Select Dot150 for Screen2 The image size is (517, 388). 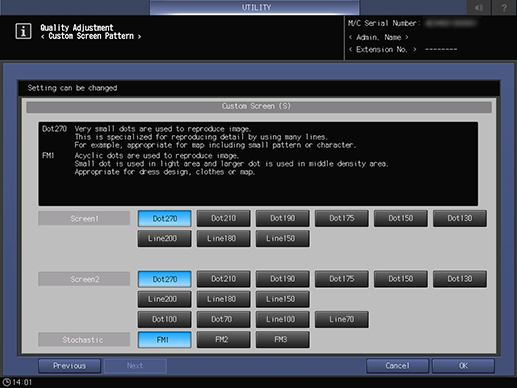click(401, 279)
